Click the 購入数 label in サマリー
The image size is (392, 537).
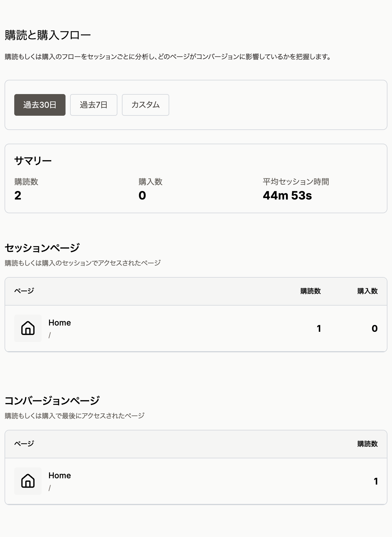[150, 182]
